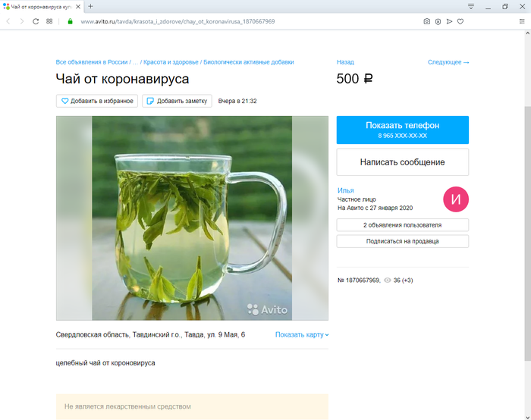Open the ad blocker shield icon
This screenshot has height=420, width=531.
coord(438,21)
